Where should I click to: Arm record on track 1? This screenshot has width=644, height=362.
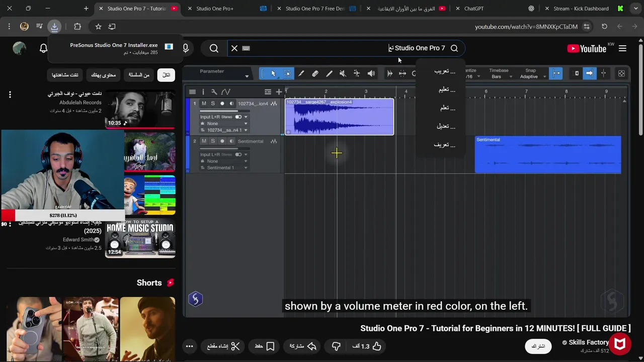tap(222, 104)
